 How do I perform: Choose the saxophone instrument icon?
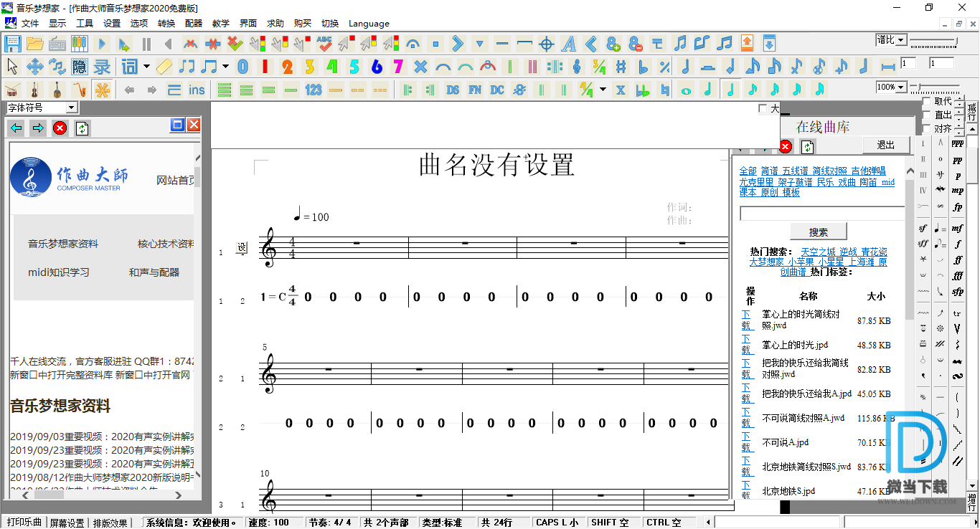[80, 90]
